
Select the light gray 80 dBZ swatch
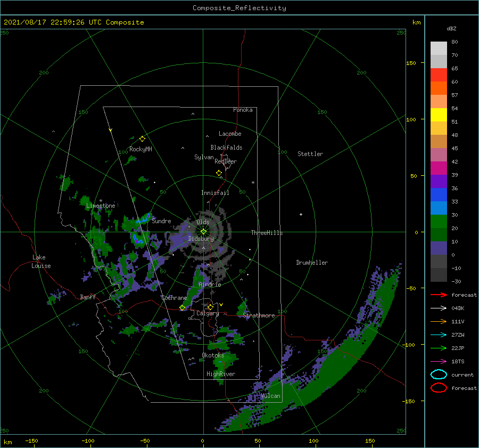click(439, 48)
